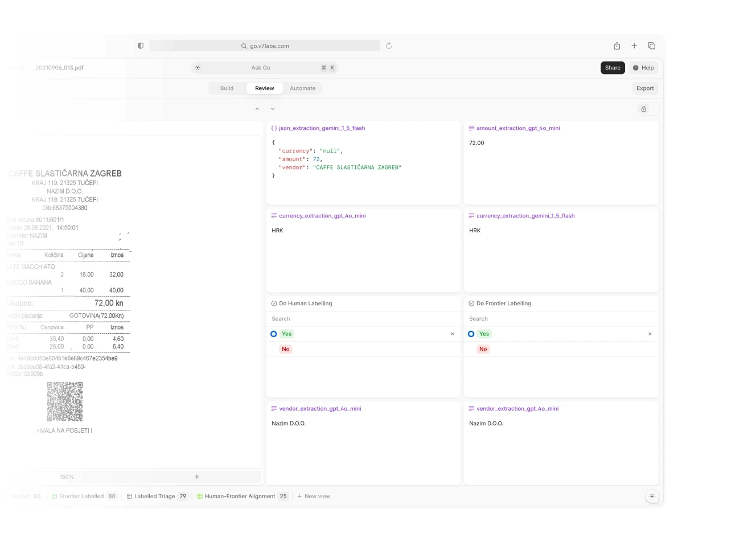Screen dimensions: 756x541
Task: Click the 20210906_013.pdf breadcrumb
Action: (59, 68)
